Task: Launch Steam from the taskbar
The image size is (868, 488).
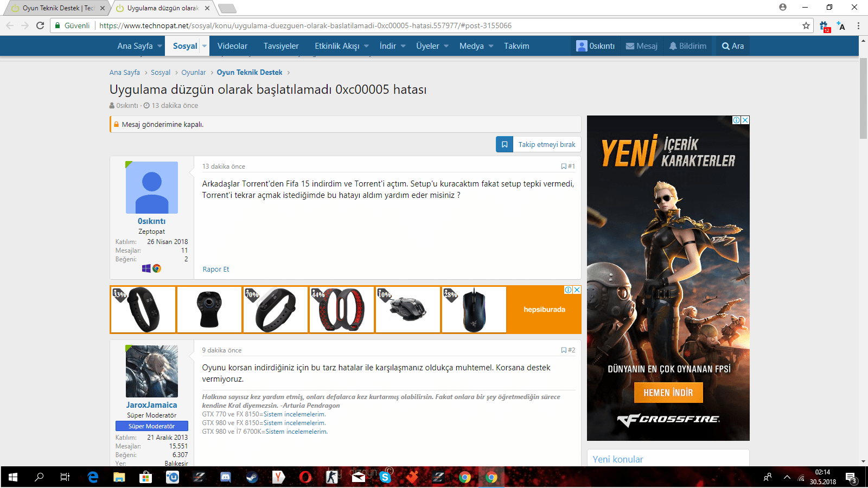Action: [x=252, y=477]
